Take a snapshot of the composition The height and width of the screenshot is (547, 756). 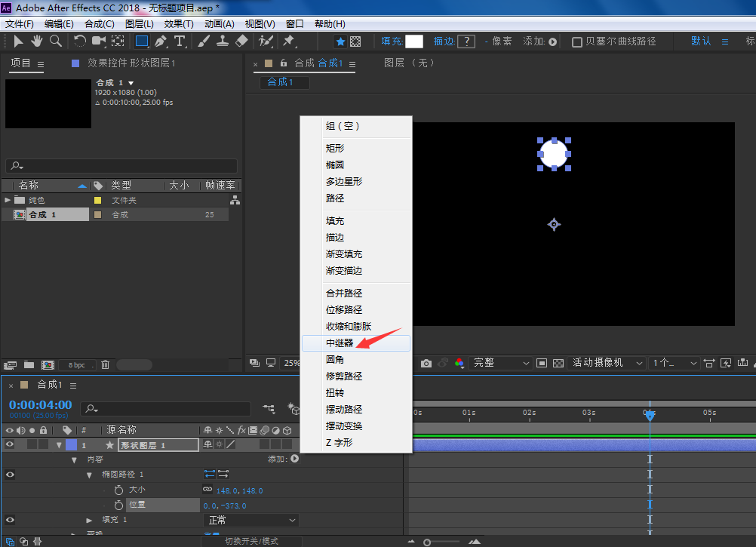coord(425,363)
